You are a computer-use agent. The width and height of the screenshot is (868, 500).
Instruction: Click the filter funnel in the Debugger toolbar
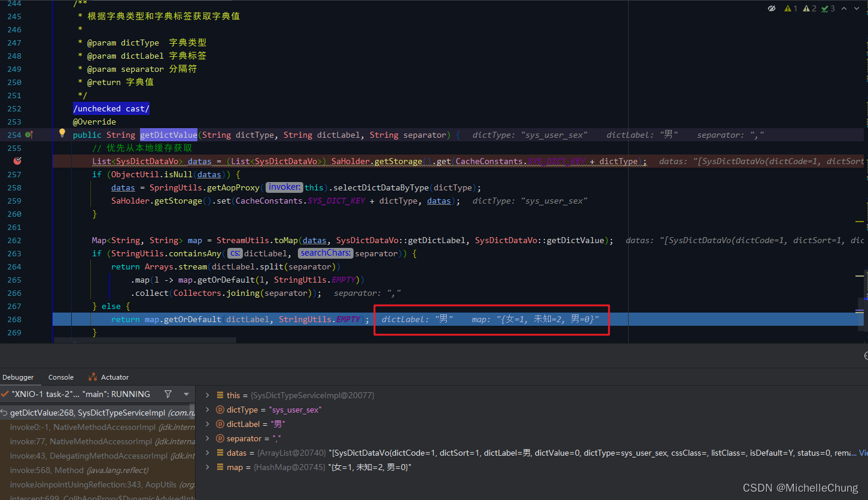(168, 395)
